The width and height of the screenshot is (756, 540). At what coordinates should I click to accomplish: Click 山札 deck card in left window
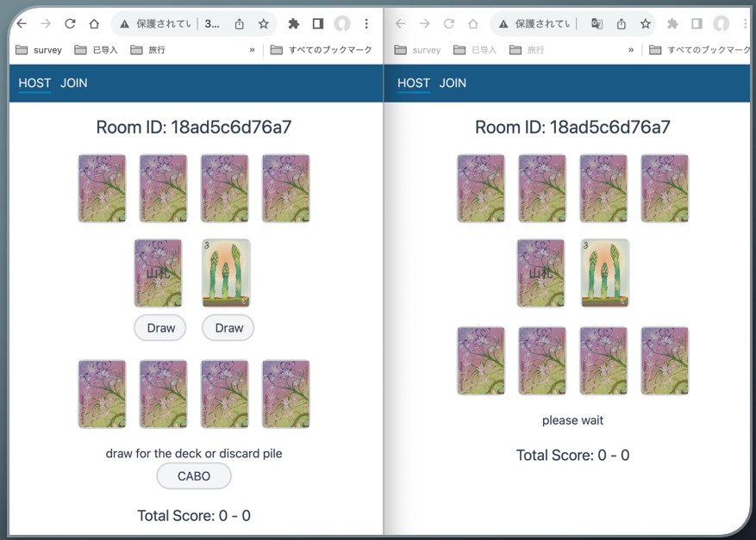point(158,273)
